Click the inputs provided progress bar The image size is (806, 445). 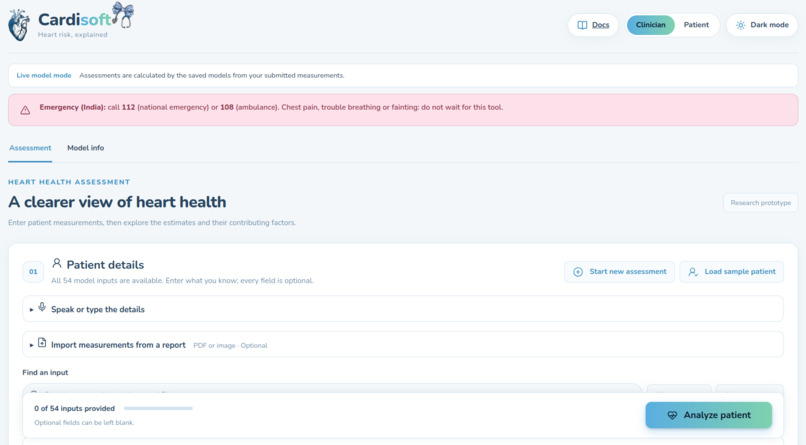click(158, 409)
